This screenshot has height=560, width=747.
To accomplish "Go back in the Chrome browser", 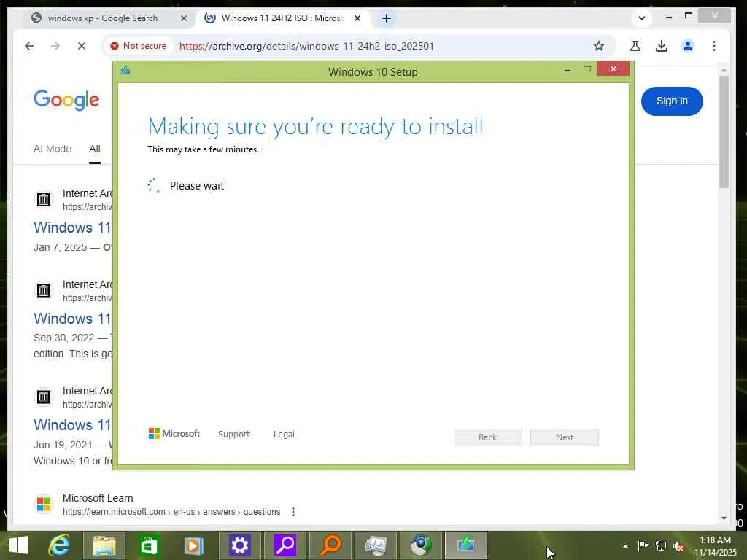I will pyautogui.click(x=29, y=46).
